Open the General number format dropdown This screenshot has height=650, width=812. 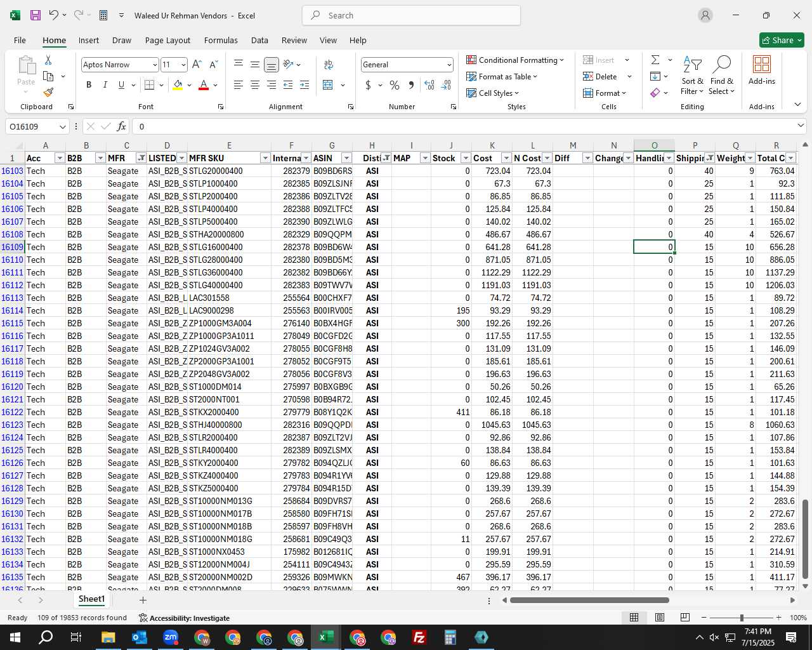[449, 65]
